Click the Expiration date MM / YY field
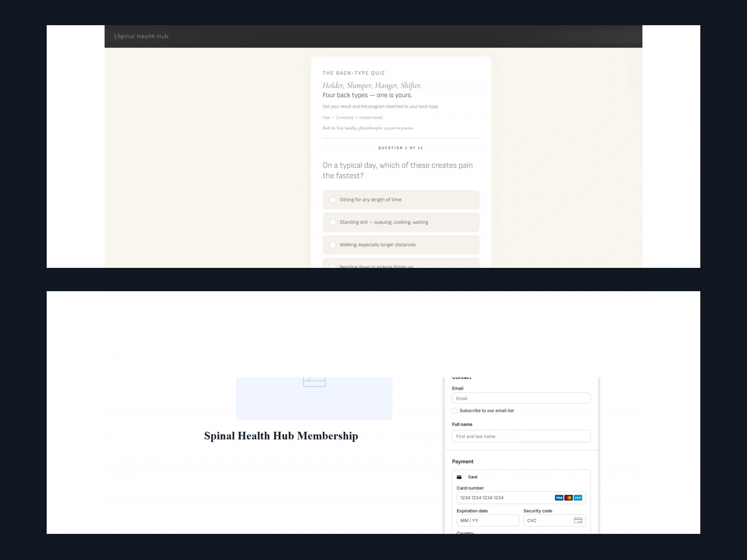 [488, 520]
